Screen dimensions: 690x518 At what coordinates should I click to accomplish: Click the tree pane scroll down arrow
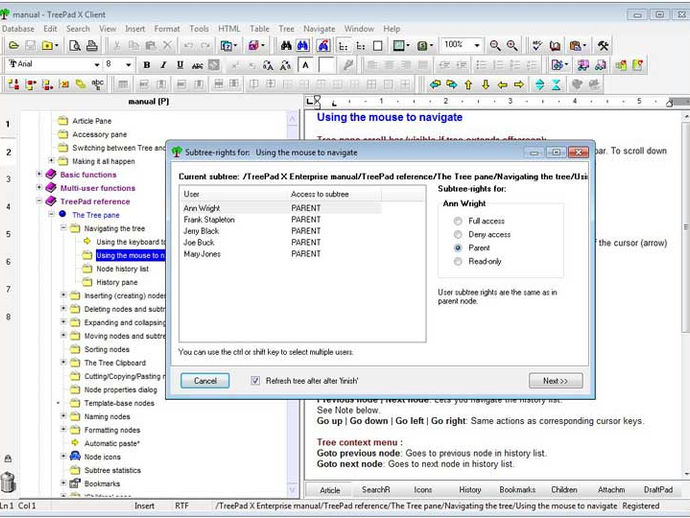[x=293, y=489]
